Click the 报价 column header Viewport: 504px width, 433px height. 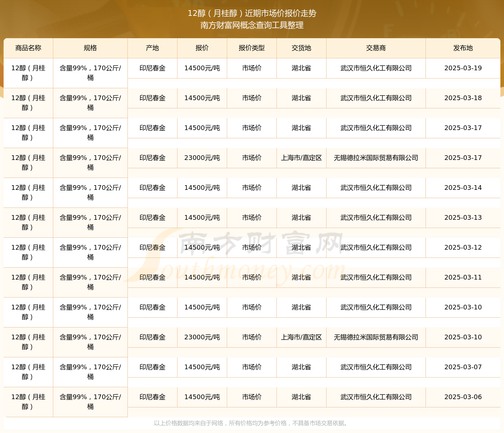coord(202,48)
